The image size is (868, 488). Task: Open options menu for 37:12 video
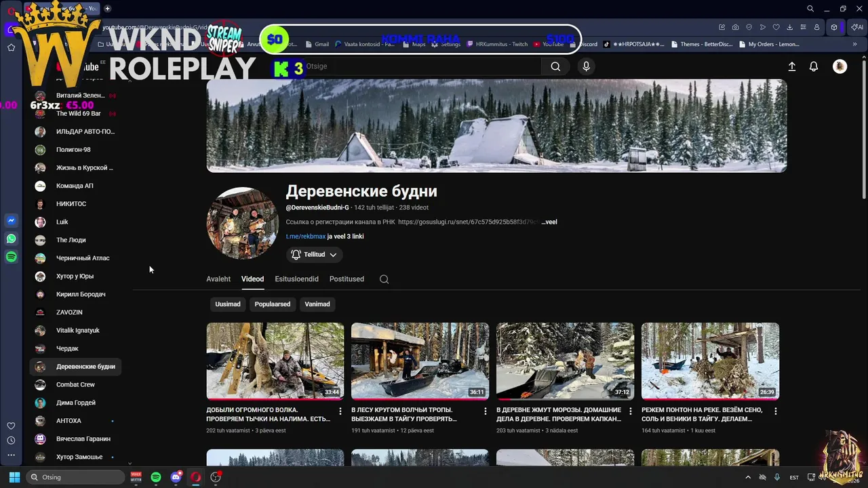point(631,411)
